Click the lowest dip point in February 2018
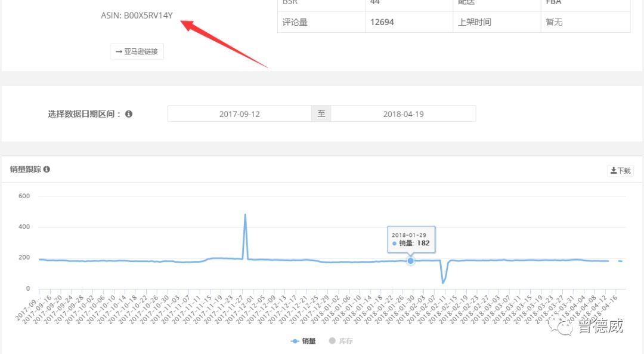Viewport: 644px width, 354px height. 443,282
